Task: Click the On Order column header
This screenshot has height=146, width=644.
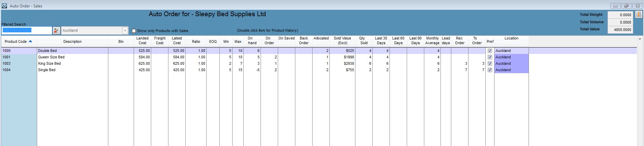Action: point(269,40)
